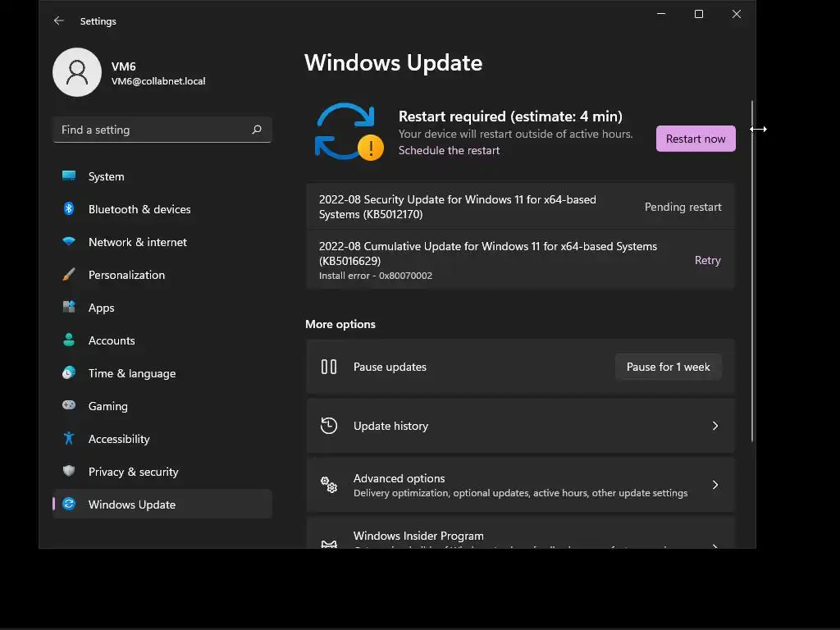Click the back arrow in Settings
Viewport: 840px width, 630px height.
[x=59, y=21]
